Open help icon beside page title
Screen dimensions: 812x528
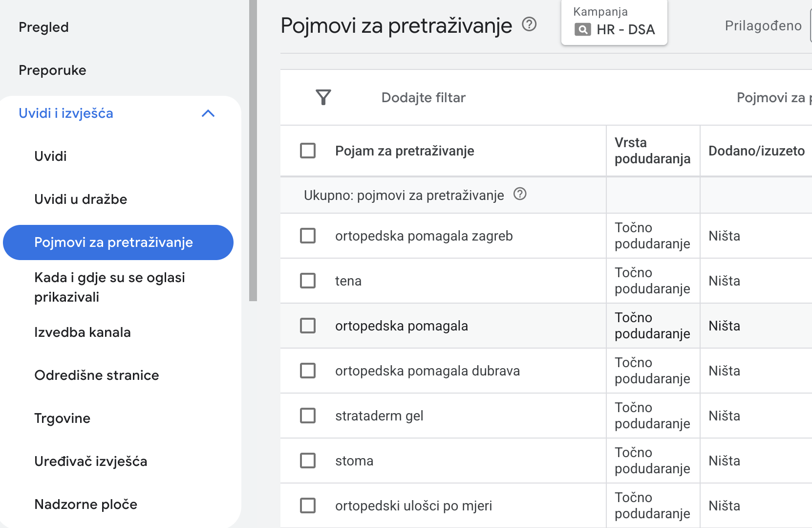pyautogui.click(x=529, y=24)
